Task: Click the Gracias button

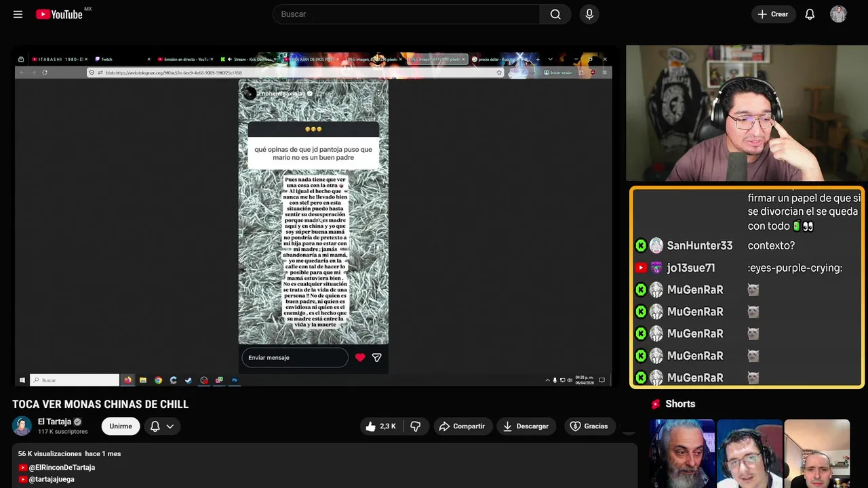Action: point(589,426)
